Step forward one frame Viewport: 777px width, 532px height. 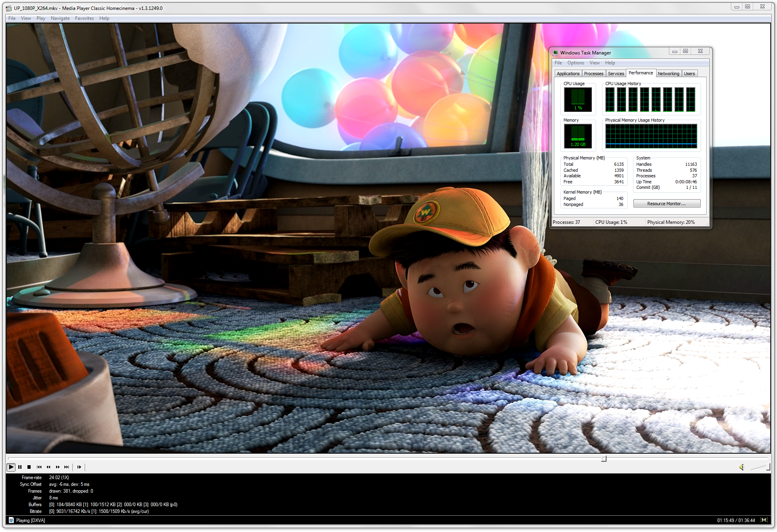click(x=79, y=467)
